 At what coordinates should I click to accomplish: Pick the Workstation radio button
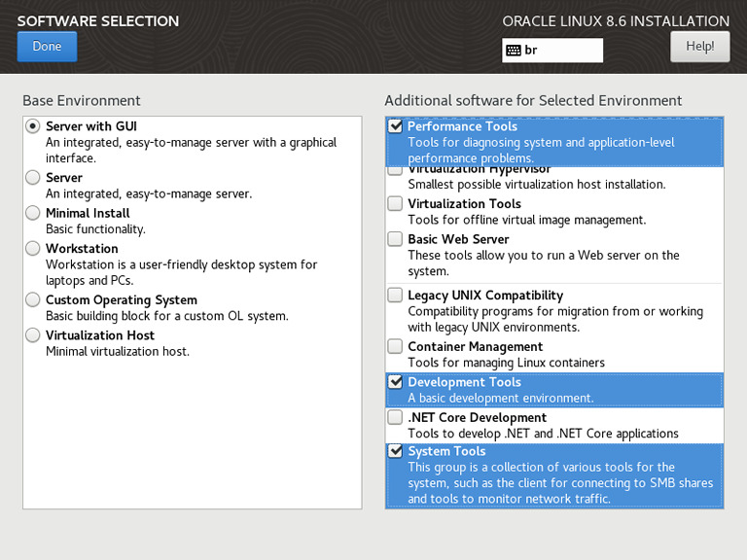(33, 249)
